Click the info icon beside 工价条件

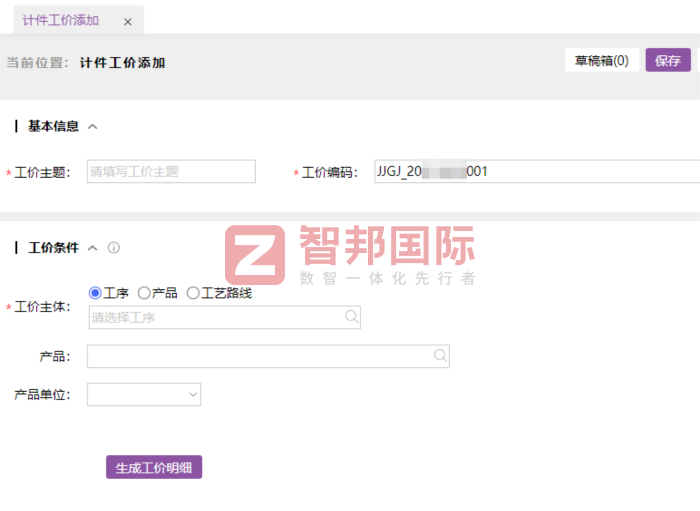[x=114, y=248]
